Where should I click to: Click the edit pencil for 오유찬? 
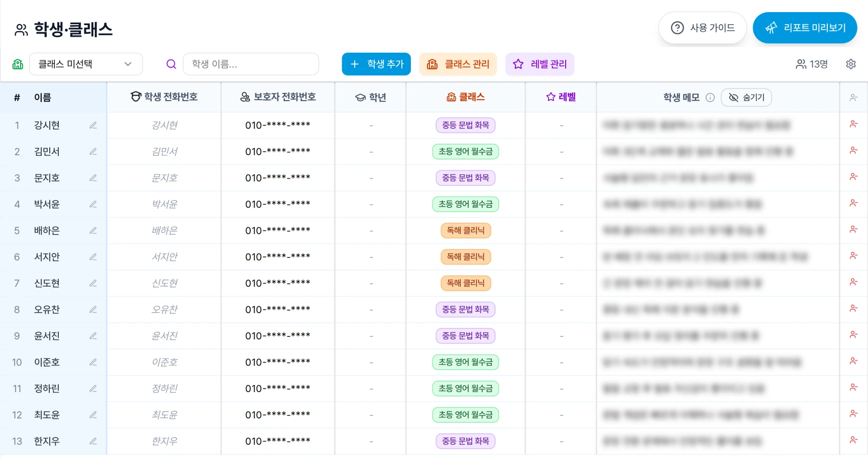pyautogui.click(x=93, y=310)
